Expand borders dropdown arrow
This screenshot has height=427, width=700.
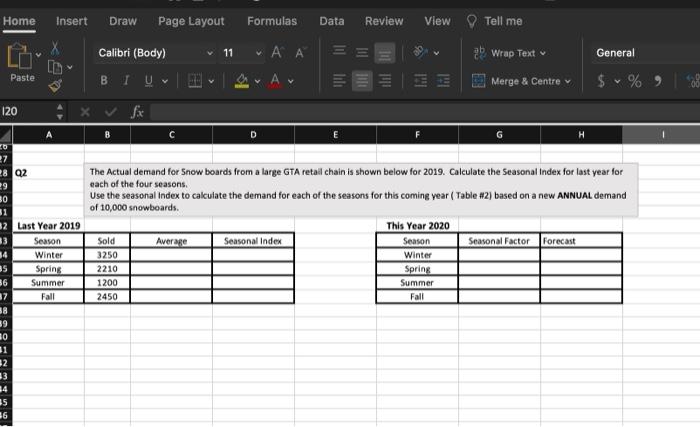coord(211,81)
